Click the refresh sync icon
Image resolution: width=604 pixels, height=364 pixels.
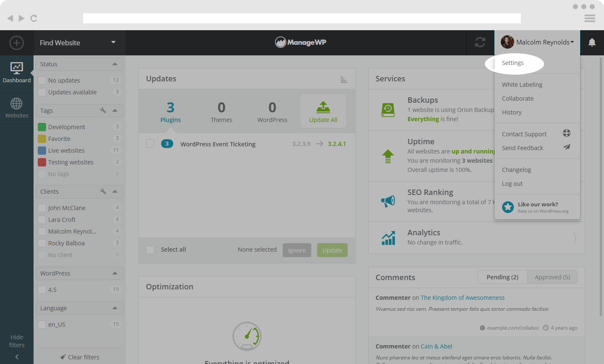480,42
